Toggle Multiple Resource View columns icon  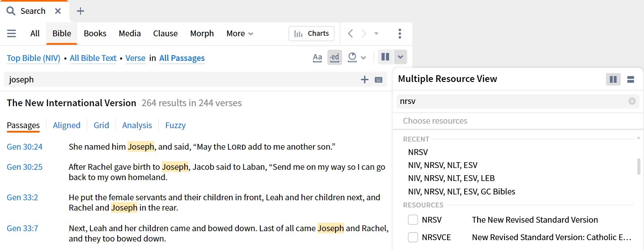(385, 57)
